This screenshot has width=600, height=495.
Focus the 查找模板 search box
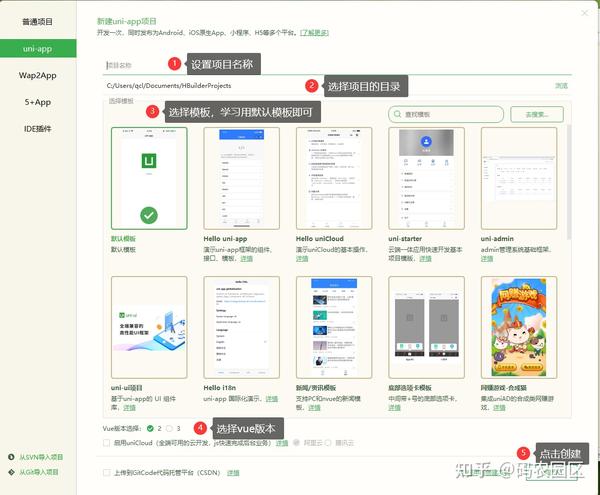[x=446, y=114]
